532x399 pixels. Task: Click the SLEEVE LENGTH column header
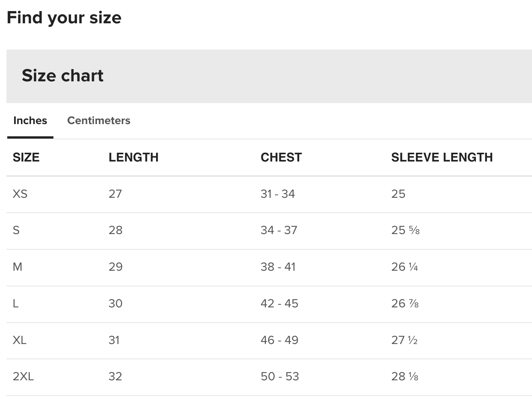(x=442, y=157)
